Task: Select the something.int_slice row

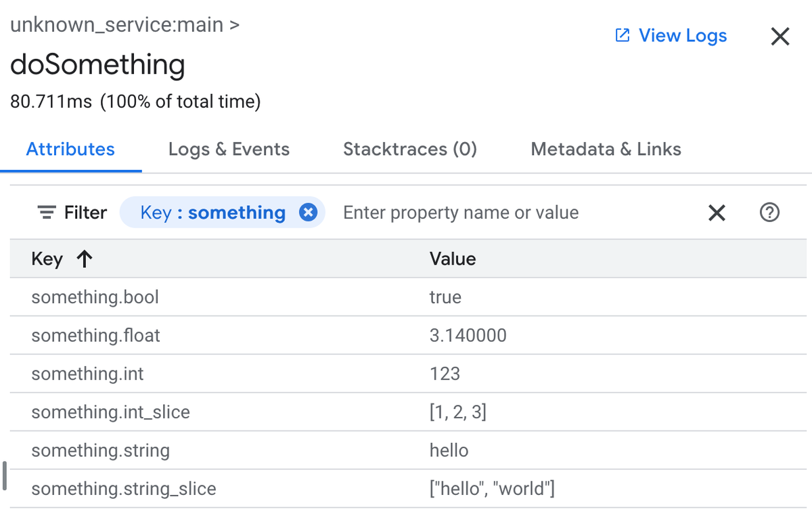Action: pos(110,412)
